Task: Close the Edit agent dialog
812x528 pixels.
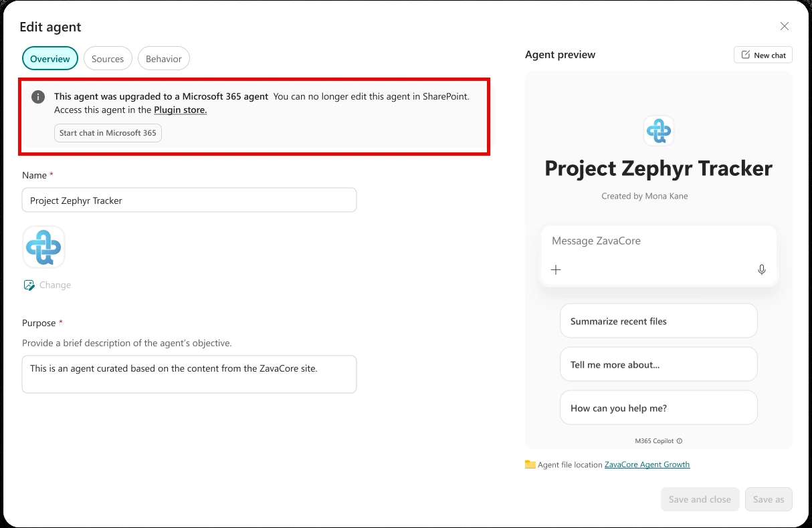Action: click(785, 26)
